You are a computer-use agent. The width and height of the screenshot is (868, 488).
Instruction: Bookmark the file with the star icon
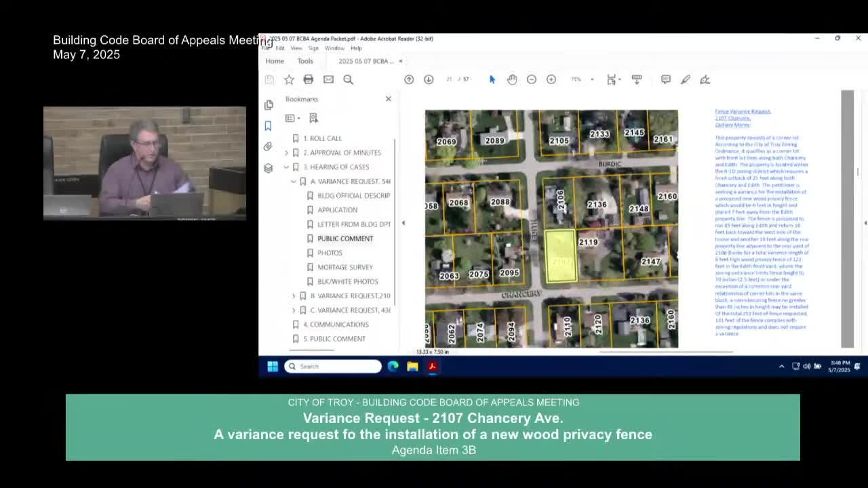(x=289, y=79)
